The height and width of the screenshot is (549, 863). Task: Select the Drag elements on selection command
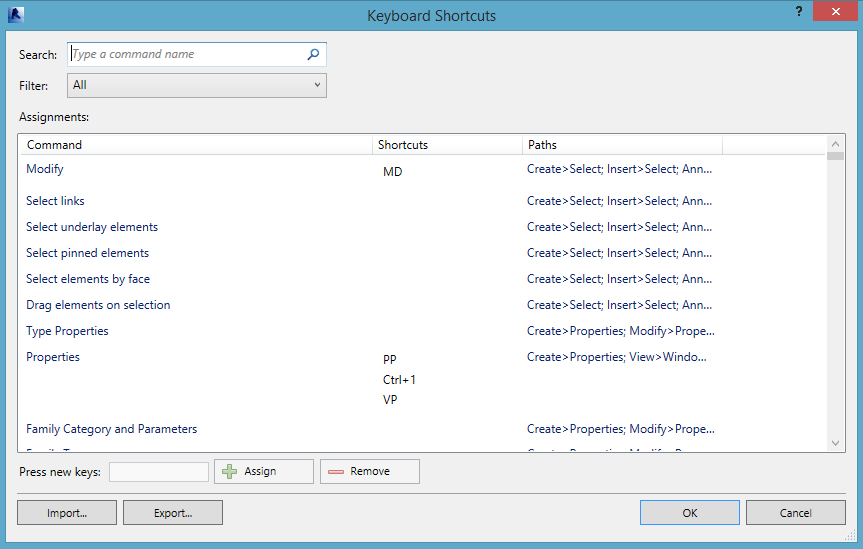coord(98,305)
